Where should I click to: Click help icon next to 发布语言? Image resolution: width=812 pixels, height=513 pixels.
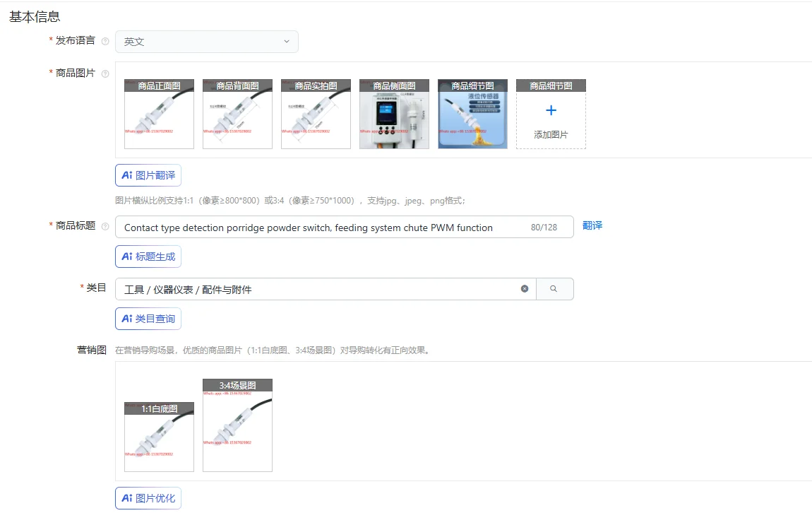point(105,42)
